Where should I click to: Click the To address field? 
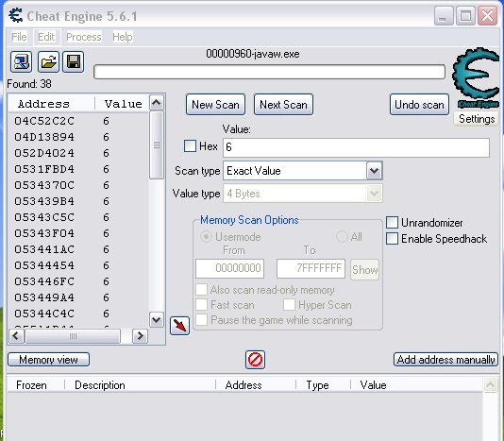pos(311,268)
